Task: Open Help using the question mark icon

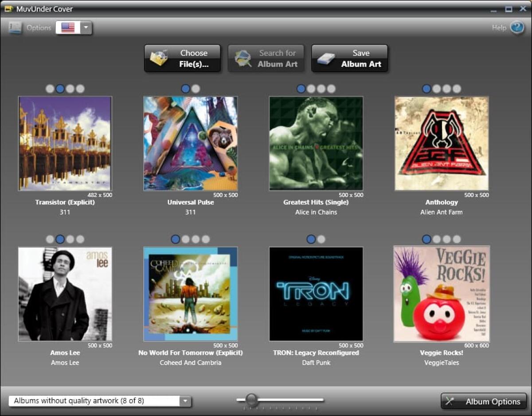Action: coord(516,27)
